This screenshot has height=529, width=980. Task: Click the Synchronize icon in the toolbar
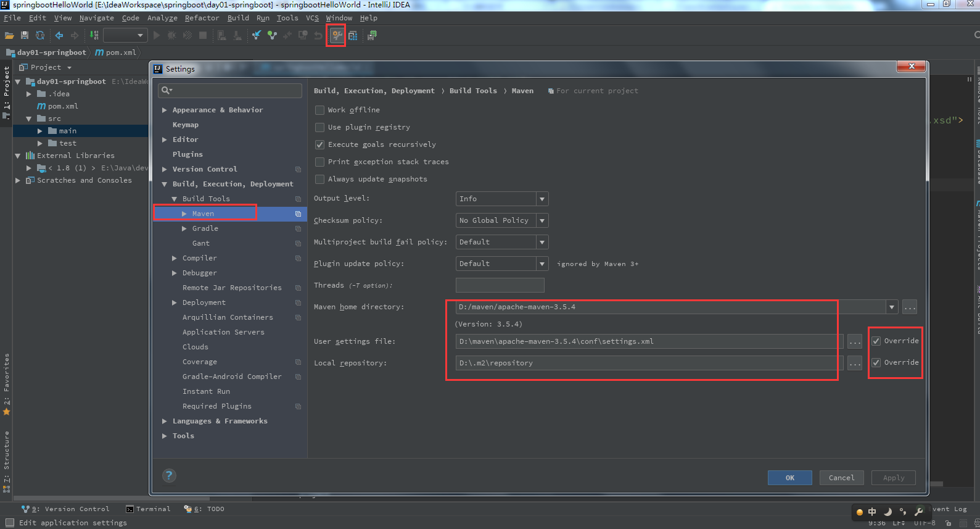[40, 36]
